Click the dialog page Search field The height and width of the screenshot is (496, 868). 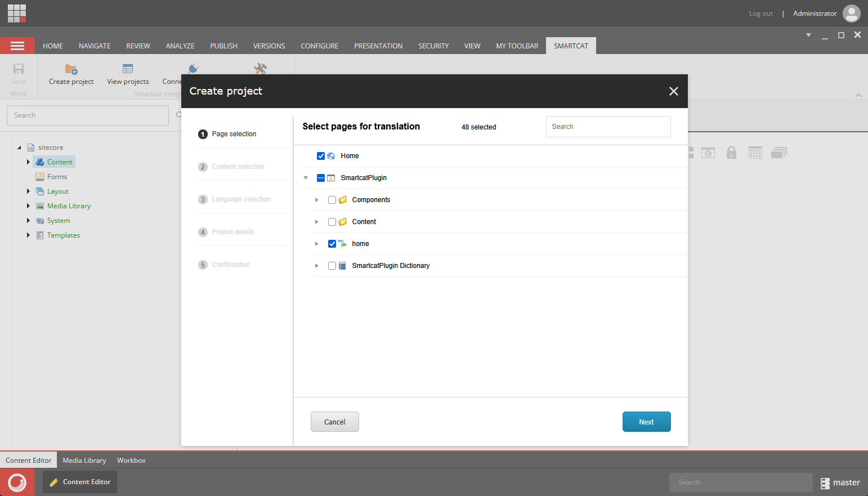point(609,127)
